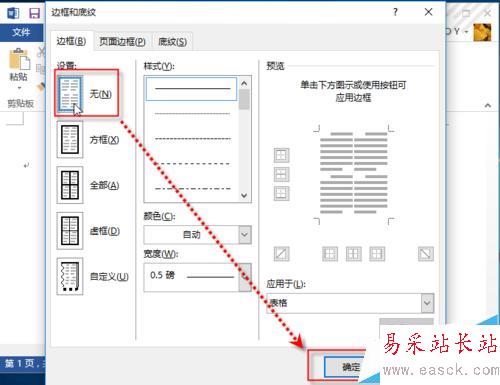Screen dimensions: 500x385
Task: Select the Grid (虚框) border setting icon
Action: pyautogui.click(x=70, y=231)
